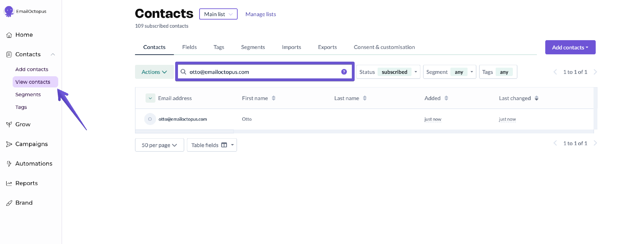Switch to the Imports tab
644x244 pixels.
pyautogui.click(x=291, y=47)
